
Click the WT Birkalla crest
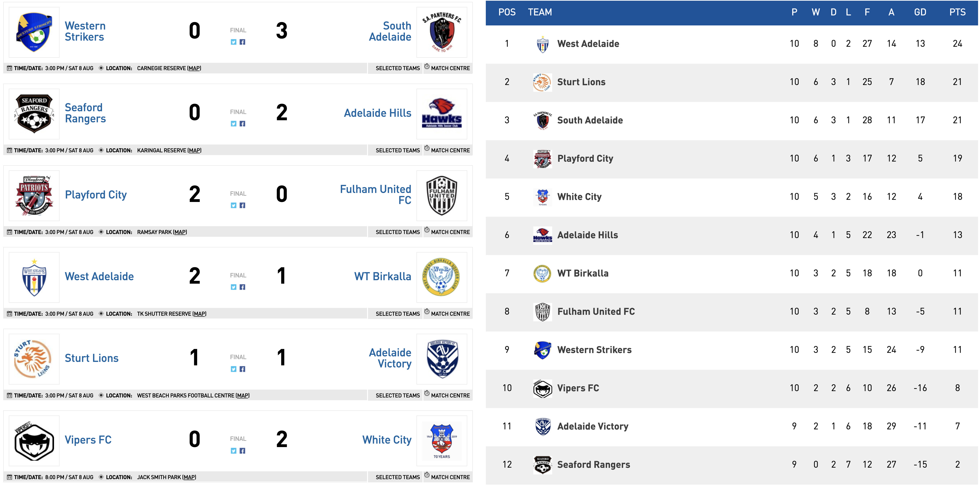442,277
